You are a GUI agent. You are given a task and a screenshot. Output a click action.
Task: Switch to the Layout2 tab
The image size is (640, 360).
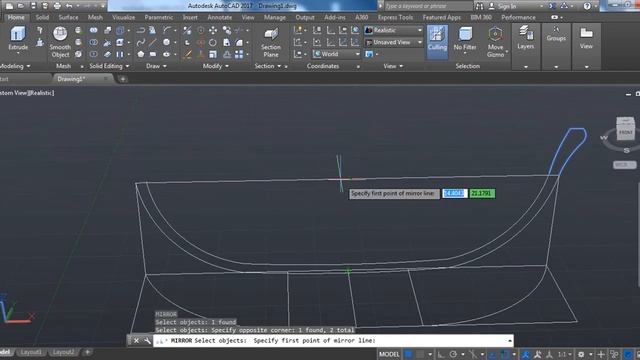(x=64, y=352)
